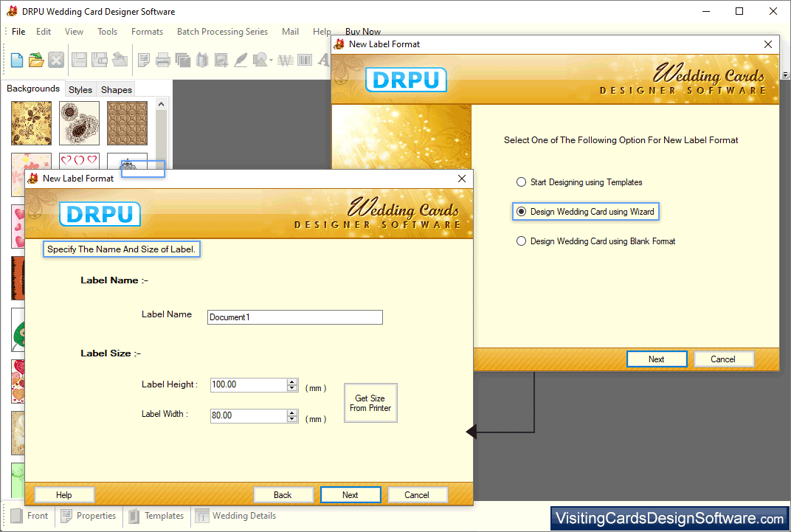Open the Properties tab at bottom
Viewport: 791px width, 532px height.
[89, 515]
